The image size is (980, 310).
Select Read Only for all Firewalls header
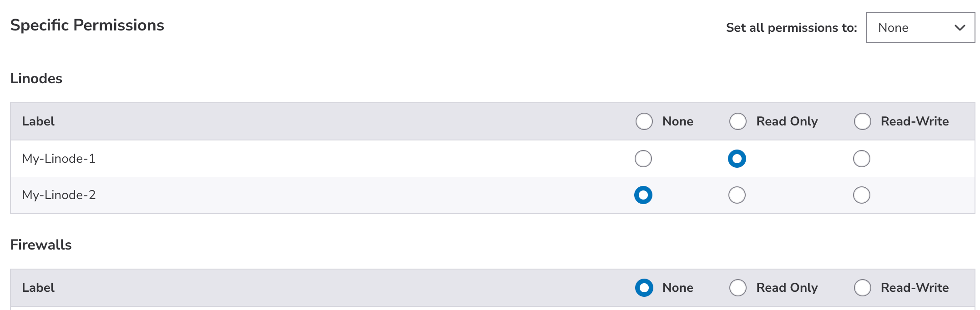coord(738,288)
